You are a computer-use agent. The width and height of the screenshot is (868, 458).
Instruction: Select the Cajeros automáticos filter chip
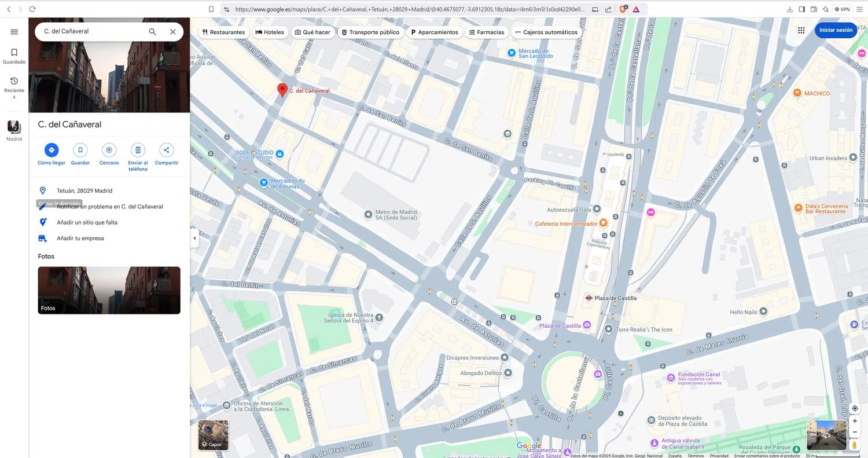546,32
